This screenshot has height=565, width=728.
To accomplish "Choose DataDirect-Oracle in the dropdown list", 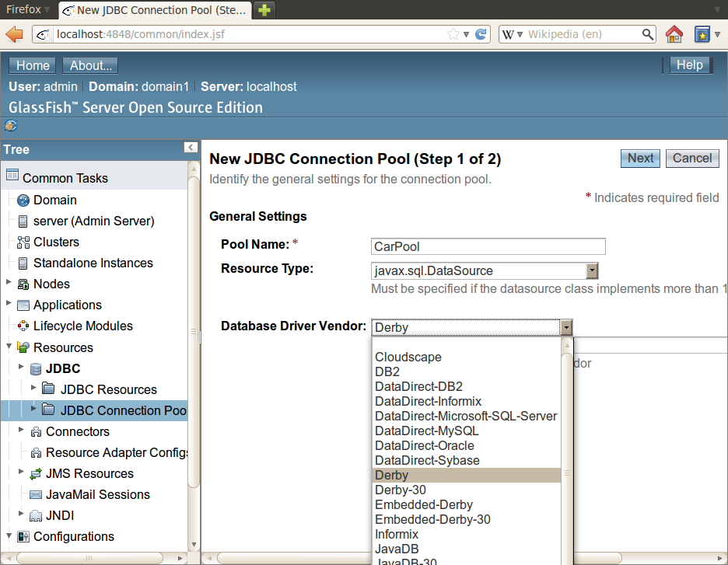I will pos(424,445).
